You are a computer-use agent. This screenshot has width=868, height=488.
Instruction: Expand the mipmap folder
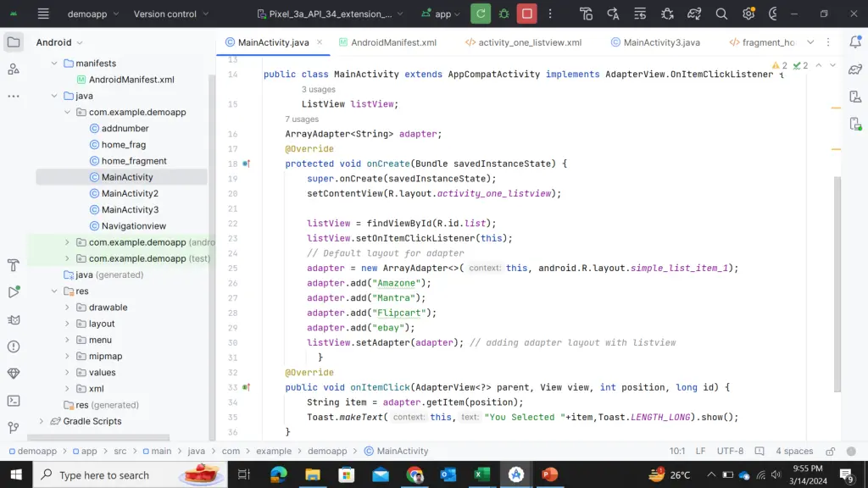[67, 357]
